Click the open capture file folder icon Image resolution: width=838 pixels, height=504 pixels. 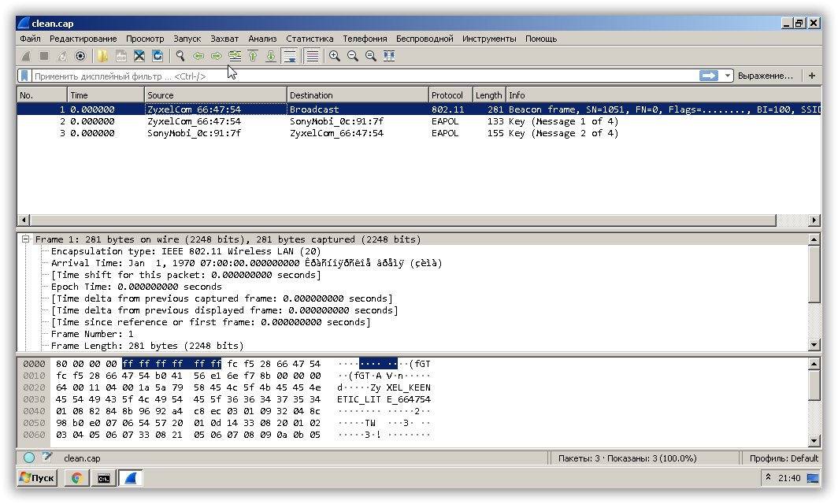[102, 56]
